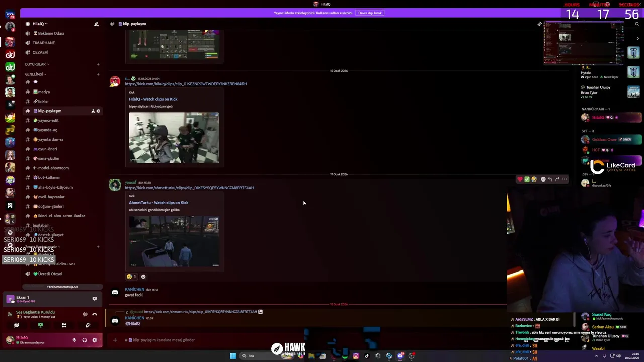Viewport: 644px width, 362px height.
Task: Open the evcil-hayvanlar channel
Action: pos(51,197)
